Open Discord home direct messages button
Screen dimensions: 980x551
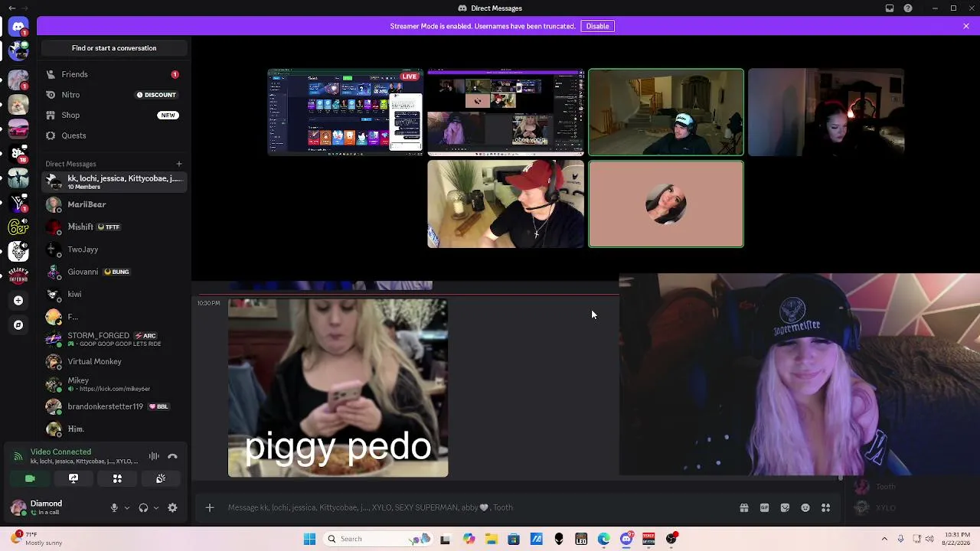[x=18, y=27]
